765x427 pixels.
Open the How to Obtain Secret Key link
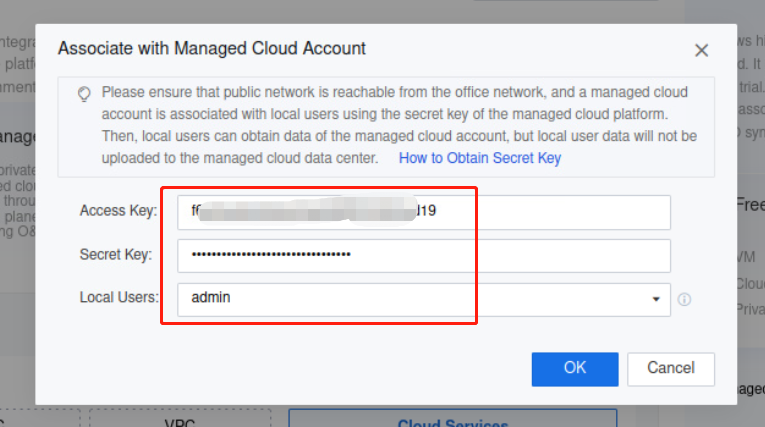coord(480,158)
